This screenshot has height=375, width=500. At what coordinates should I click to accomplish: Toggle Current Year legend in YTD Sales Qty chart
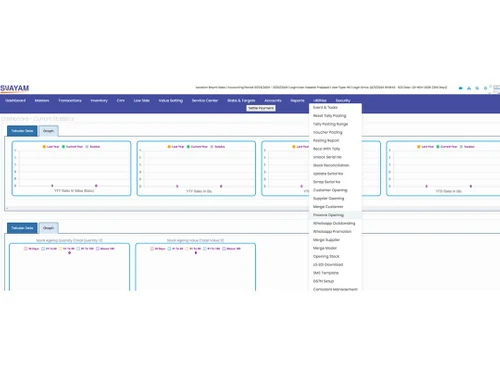point(447,147)
